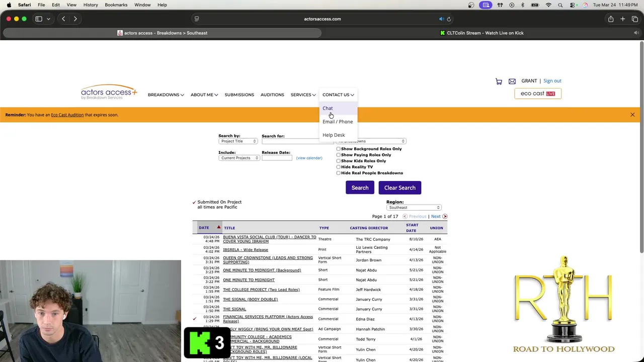This screenshot has height=362, width=644.
Task: Open the Search by Project Title dropdown
Action: click(x=238, y=141)
